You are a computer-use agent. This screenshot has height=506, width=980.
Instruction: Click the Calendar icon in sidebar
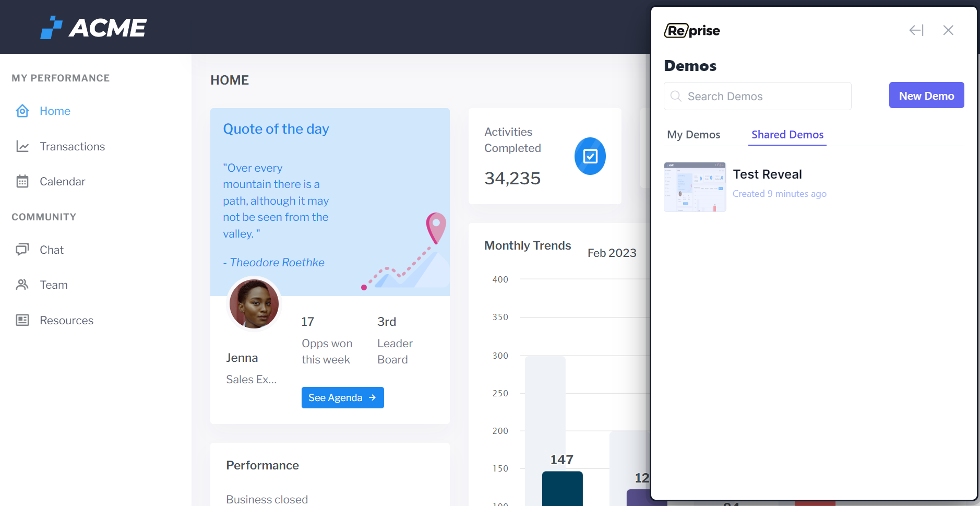(22, 181)
